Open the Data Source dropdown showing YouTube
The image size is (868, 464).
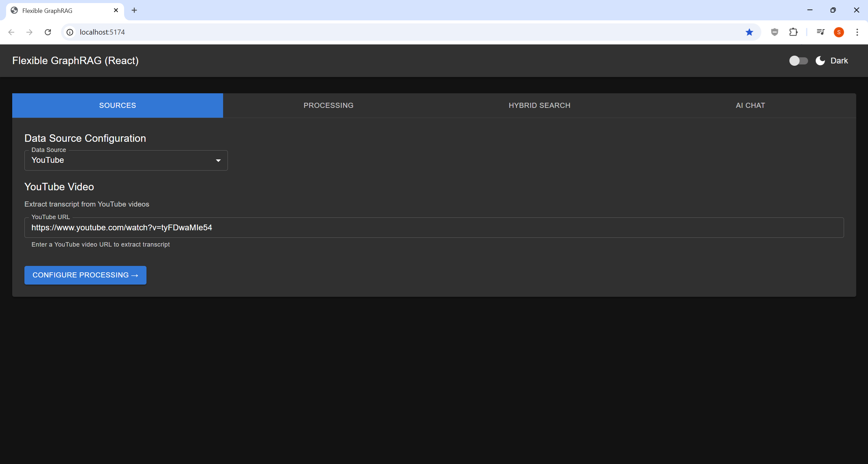[x=125, y=160]
